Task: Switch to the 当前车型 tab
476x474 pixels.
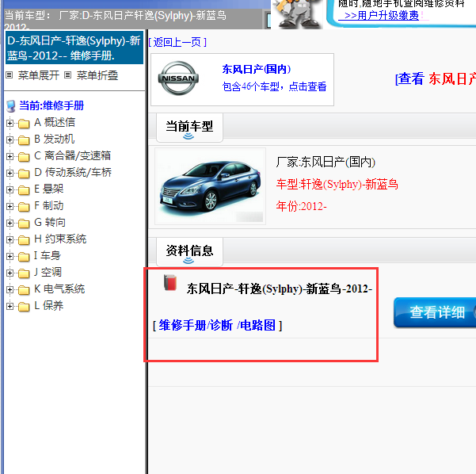Action: (190, 128)
